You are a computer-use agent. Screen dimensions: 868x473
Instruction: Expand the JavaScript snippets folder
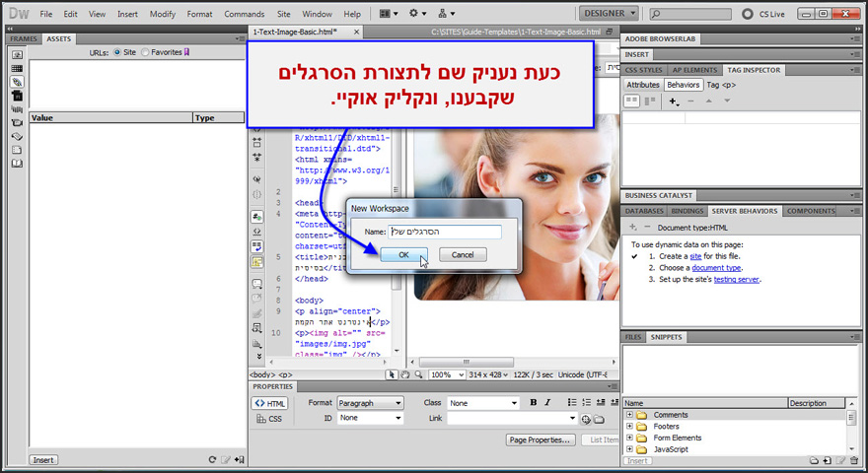click(629, 449)
